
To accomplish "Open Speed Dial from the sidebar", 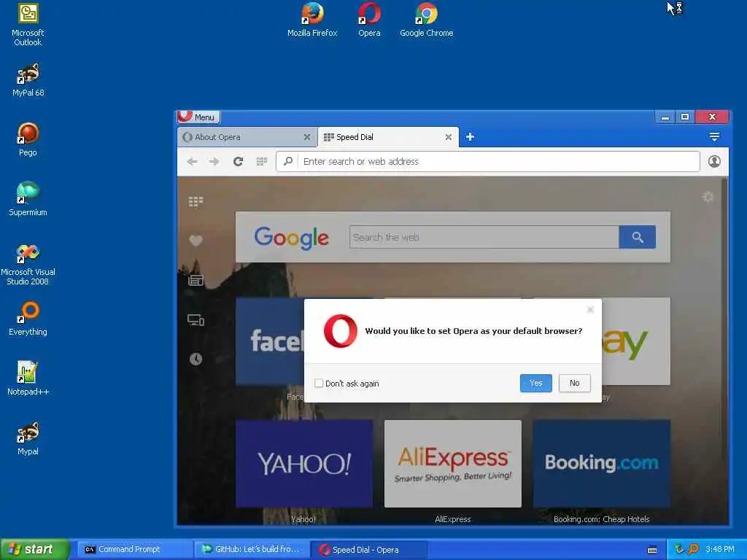I will [x=196, y=202].
